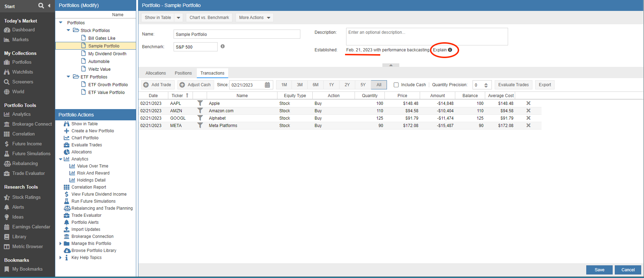Image resolution: width=644 pixels, height=278 pixels.
Task: Select the All time range
Action: click(379, 85)
